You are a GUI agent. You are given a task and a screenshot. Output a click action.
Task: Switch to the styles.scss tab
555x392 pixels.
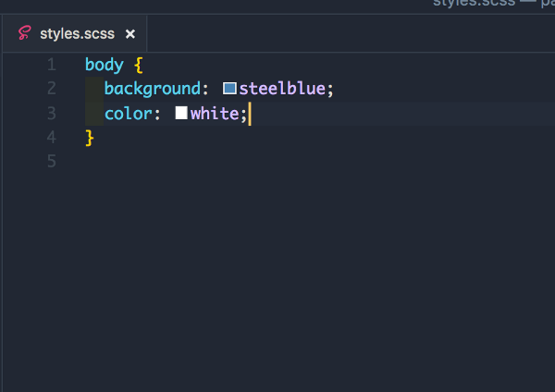pyautogui.click(x=77, y=34)
